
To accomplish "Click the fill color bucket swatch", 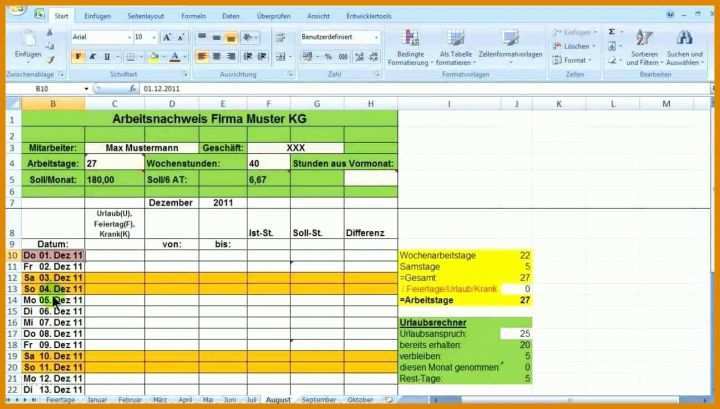I will coord(153,57).
